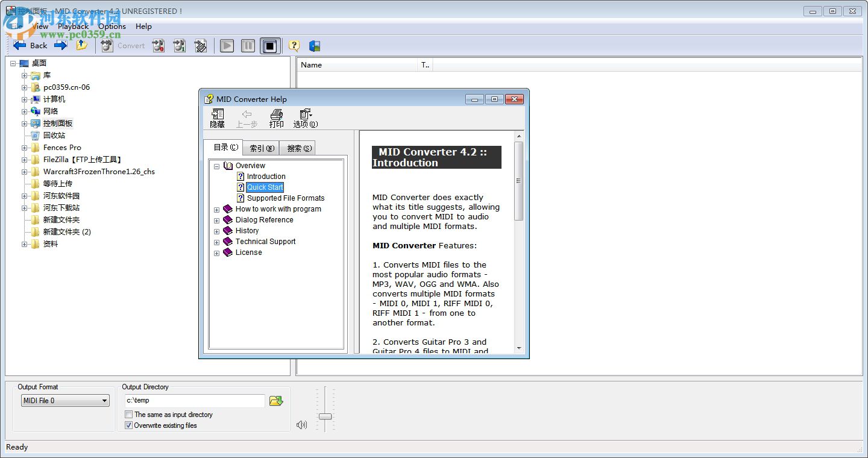The height and width of the screenshot is (458, 868).
Task: Select the 等待上传 folder in tree
Action: tap(58, 184)
